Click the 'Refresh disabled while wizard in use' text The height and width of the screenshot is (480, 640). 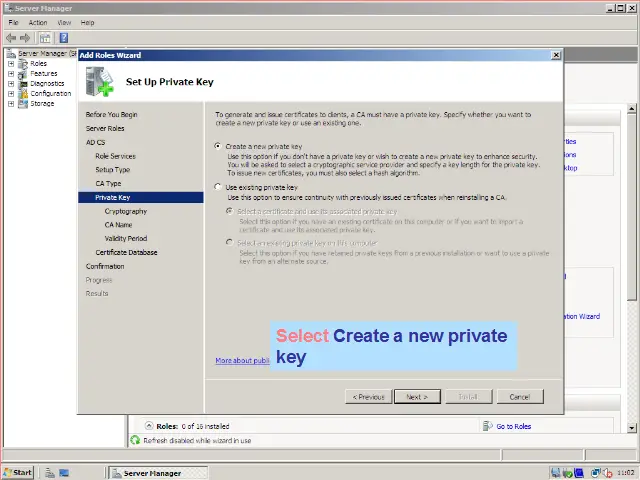click(197, 441)
